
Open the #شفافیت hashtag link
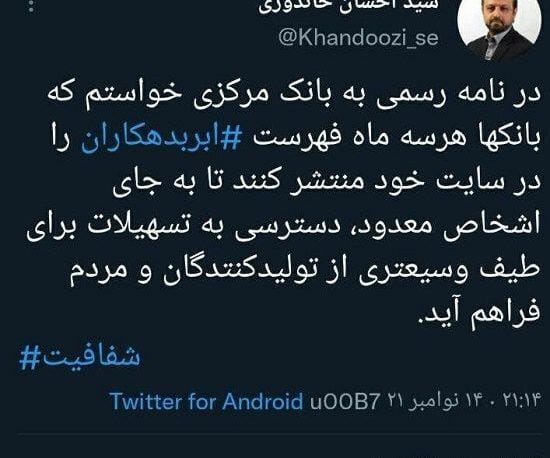(x=80, y=357)
